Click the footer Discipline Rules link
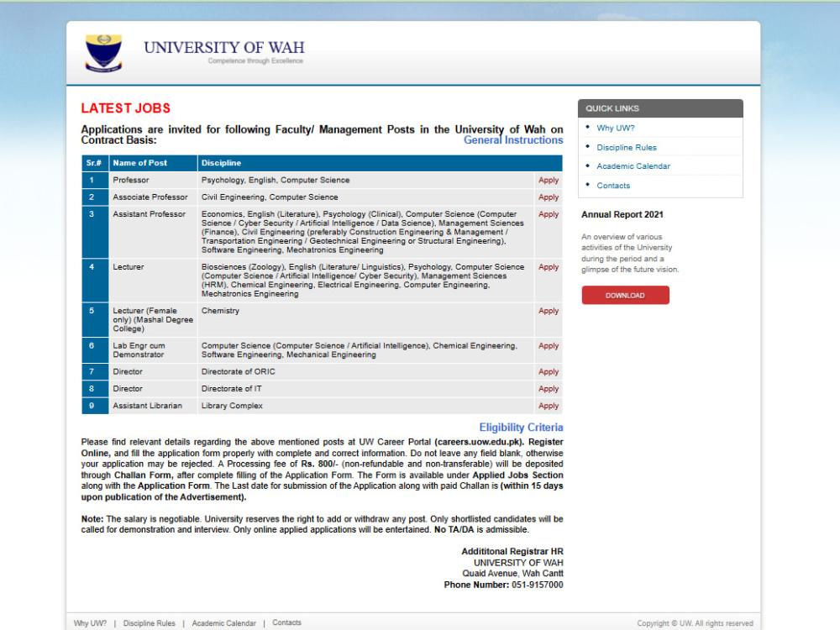The width and height of the screenshot is (840, 630). click(x=149, y=623)
